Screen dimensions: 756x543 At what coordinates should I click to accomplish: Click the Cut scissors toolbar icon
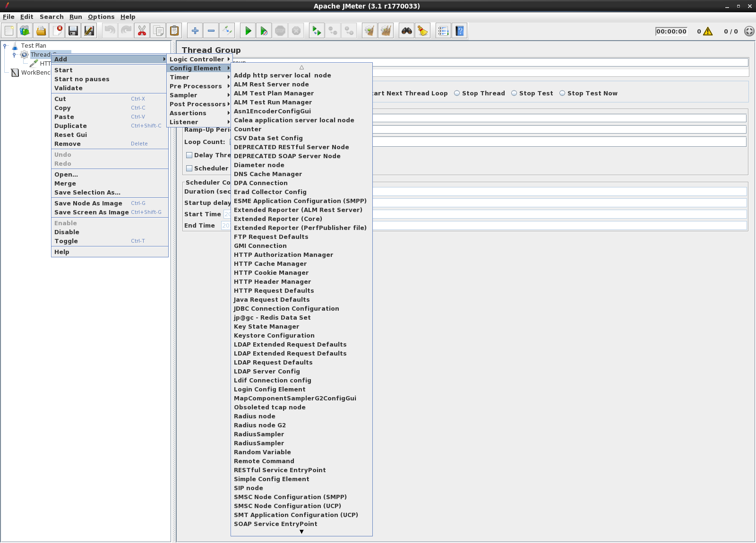coord(141,30)
